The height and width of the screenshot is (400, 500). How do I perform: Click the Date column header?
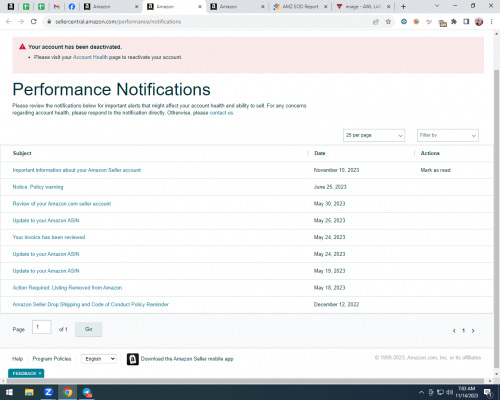(x=320, y=153)
